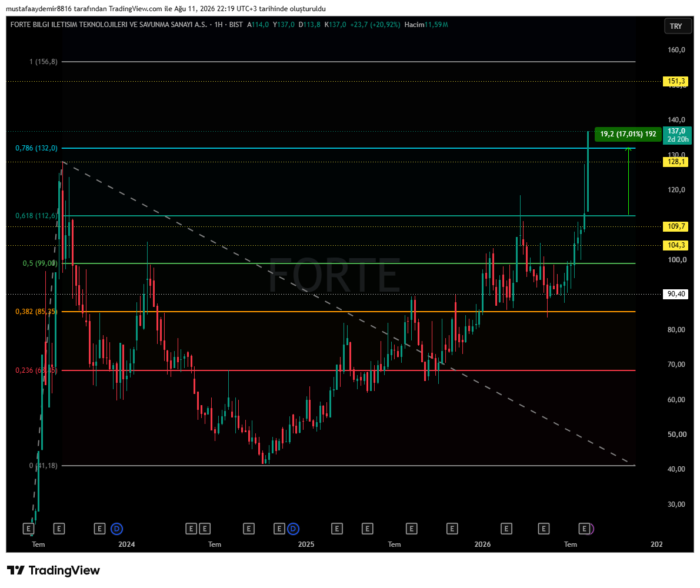Click the white price label 90,40
The image size is (700, 588).
676,294
